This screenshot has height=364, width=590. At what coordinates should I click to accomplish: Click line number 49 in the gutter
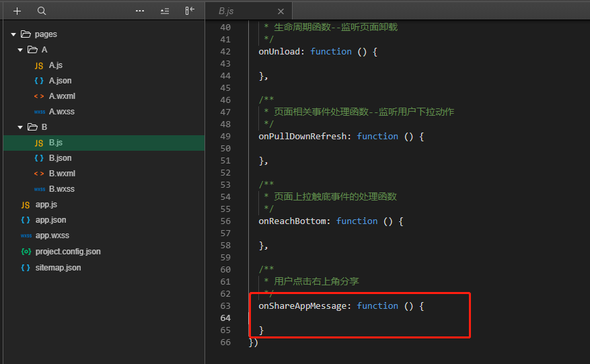tap(225, 137)
